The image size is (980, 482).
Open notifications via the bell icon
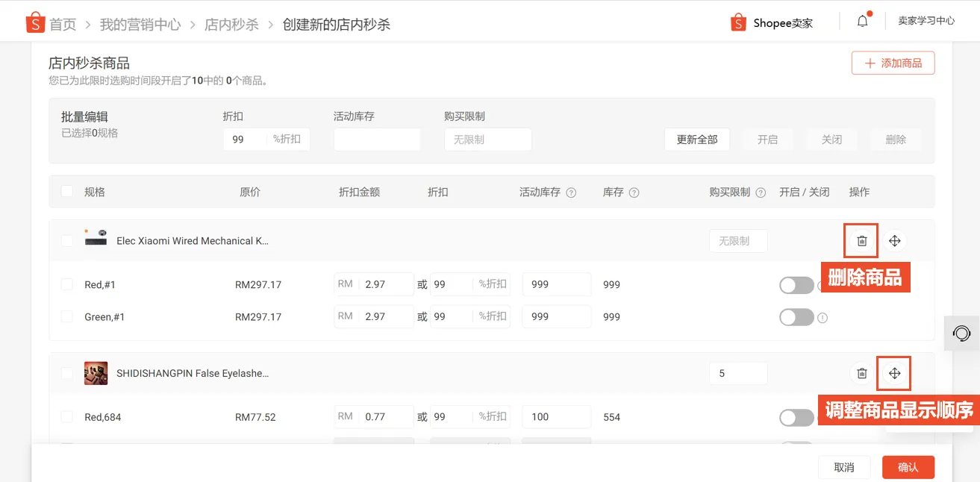[x=862, y=21]
